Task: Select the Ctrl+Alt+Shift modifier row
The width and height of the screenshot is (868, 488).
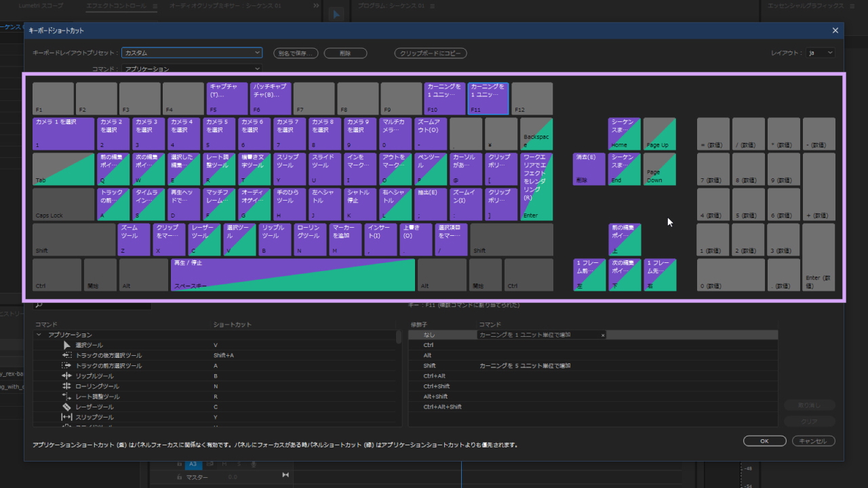Action: click(x=593, y=407)
